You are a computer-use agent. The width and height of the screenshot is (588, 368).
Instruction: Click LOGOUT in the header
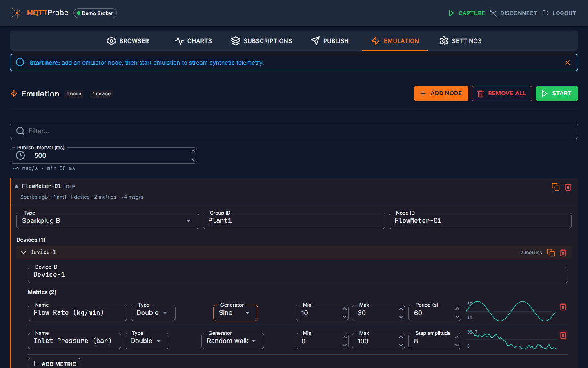pyautogui.click(x=559, y=13)
